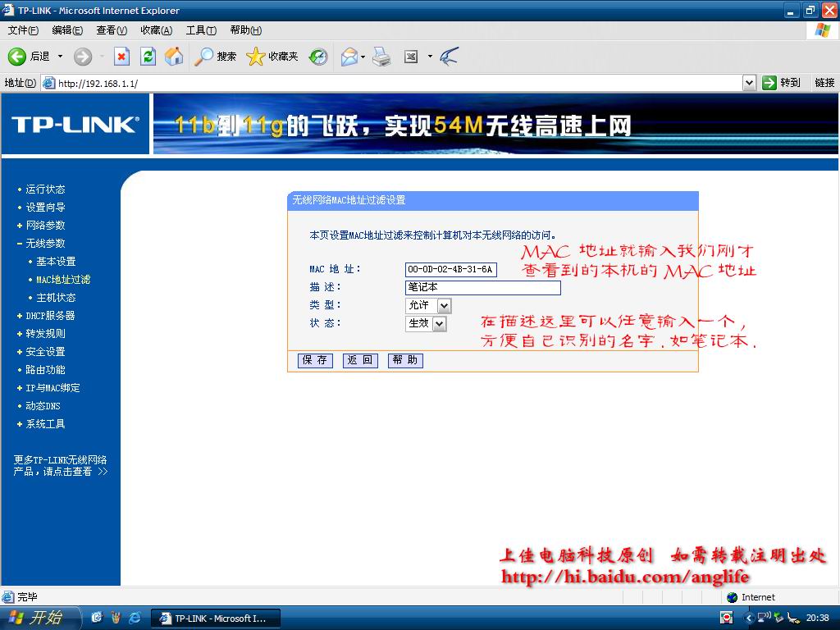The height and width of the screenshot is (630, 840).
Task: Click the 链接 links toolbar label
Action: click(824, 83)
